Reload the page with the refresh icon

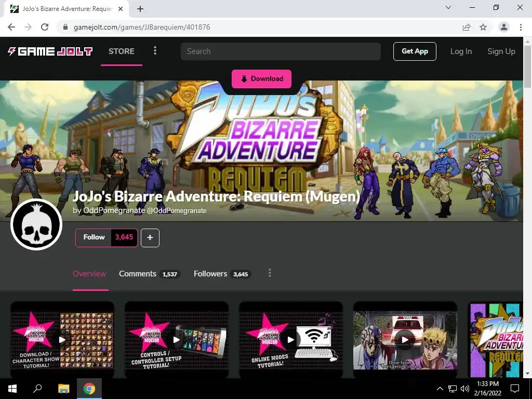[x=45, y=27]
